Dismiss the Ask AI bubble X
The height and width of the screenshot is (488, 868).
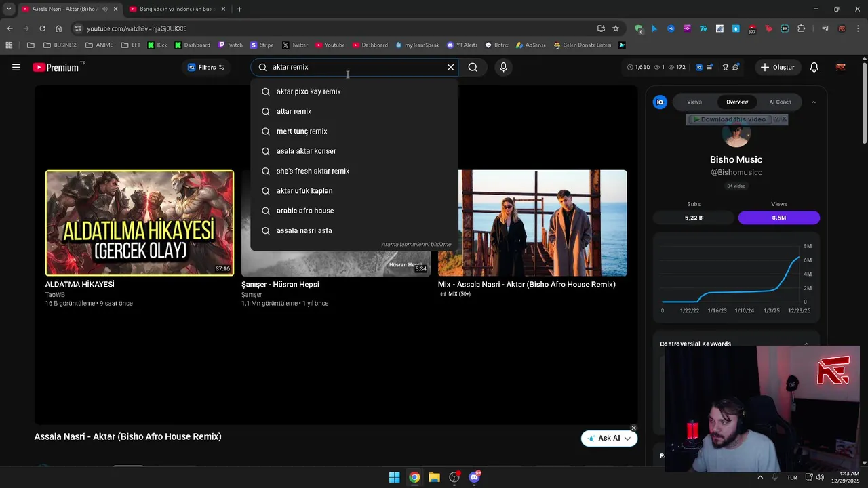point(634,428)
